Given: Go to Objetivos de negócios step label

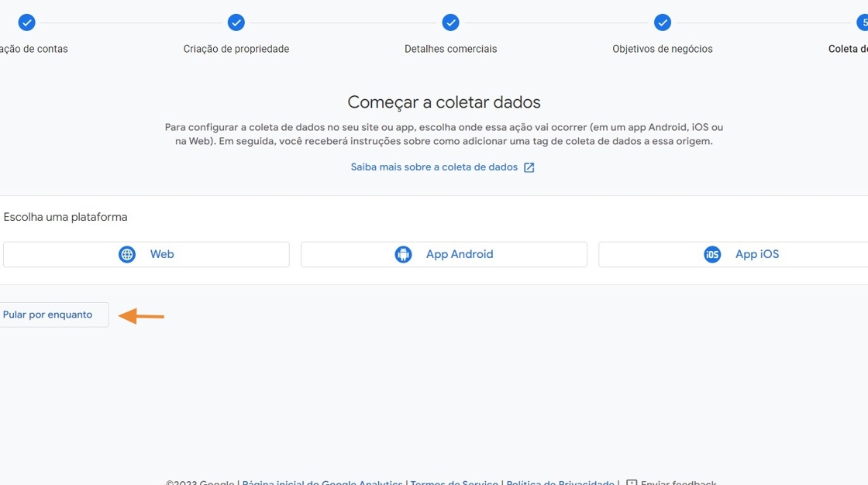Looking at the screenshot, I should point(662,49).
